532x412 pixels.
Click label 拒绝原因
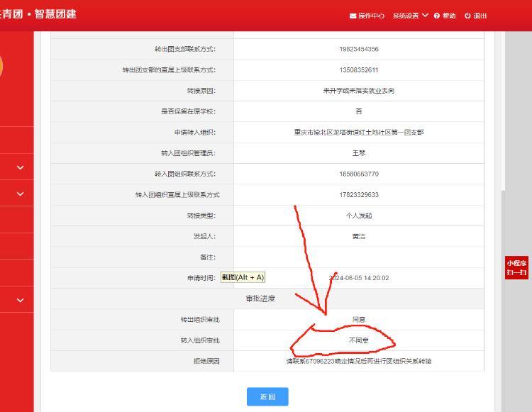click(206, 361)
